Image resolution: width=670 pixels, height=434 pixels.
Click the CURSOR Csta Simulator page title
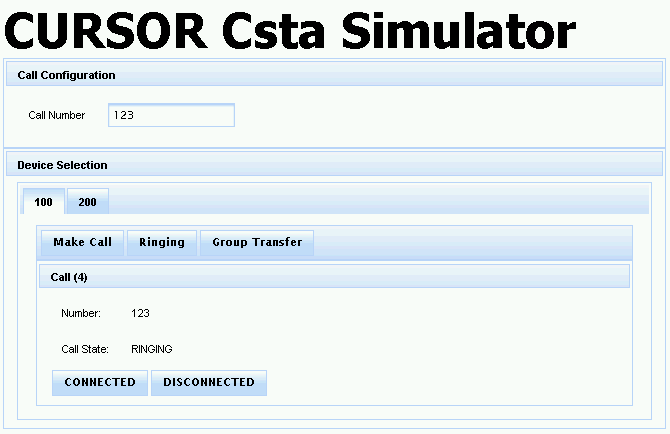[x=290, y=30]
